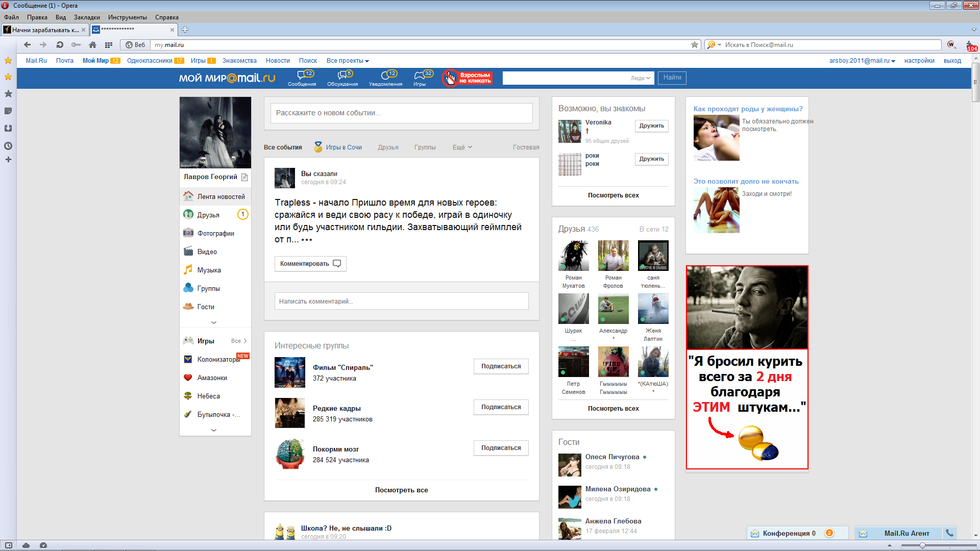Subscribe to the Фильм "Спираль" group
The image size is (980, 551).
[x=501, y=366]
